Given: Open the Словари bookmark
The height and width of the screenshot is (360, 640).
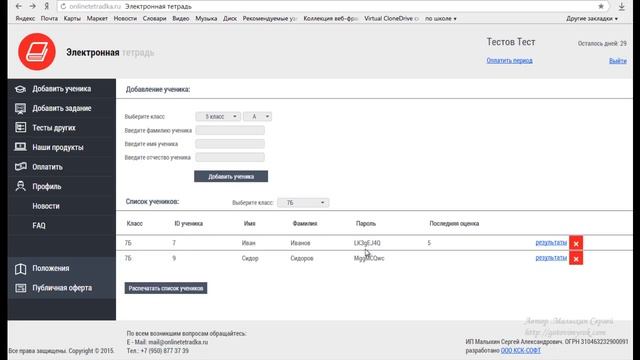Looking at the screenshot, I should [154, 19].
